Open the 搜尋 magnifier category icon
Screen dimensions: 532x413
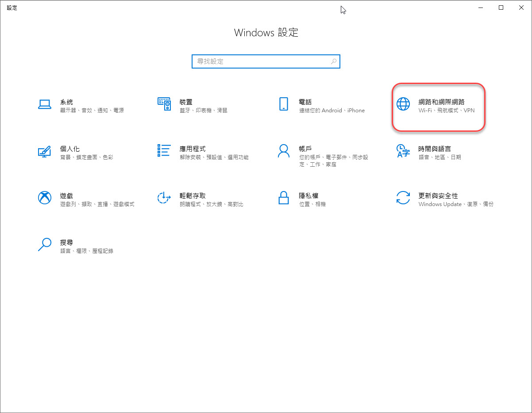45,245
